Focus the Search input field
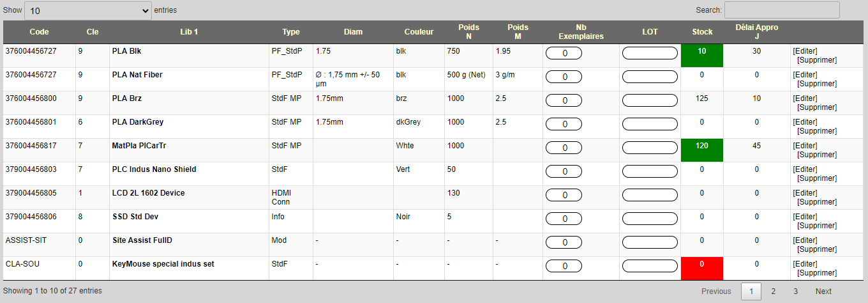 point(782,10)
